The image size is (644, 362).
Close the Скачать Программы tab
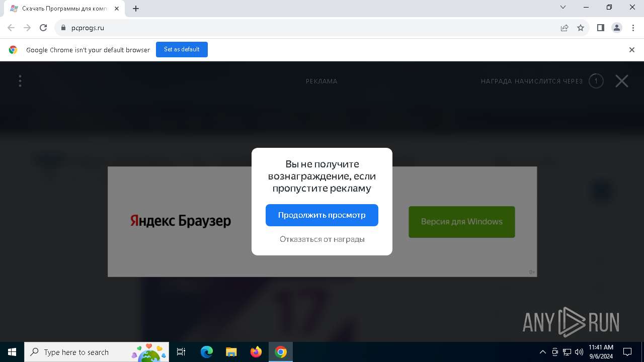[117, 9]
